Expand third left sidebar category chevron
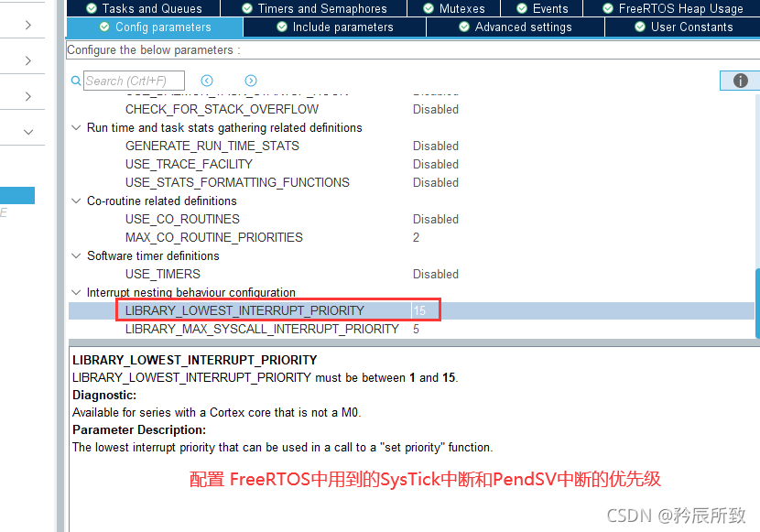760x532 pixels. tap(28, 96)
